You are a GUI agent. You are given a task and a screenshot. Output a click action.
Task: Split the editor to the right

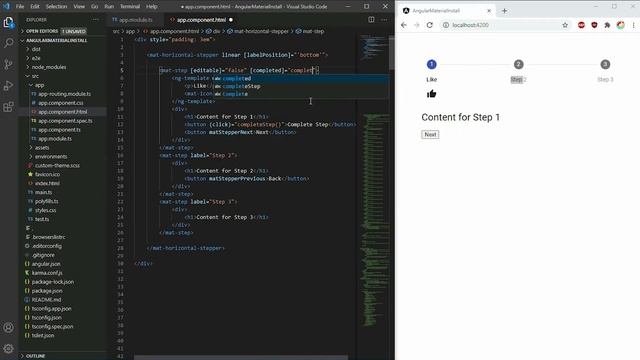[371, 20]
